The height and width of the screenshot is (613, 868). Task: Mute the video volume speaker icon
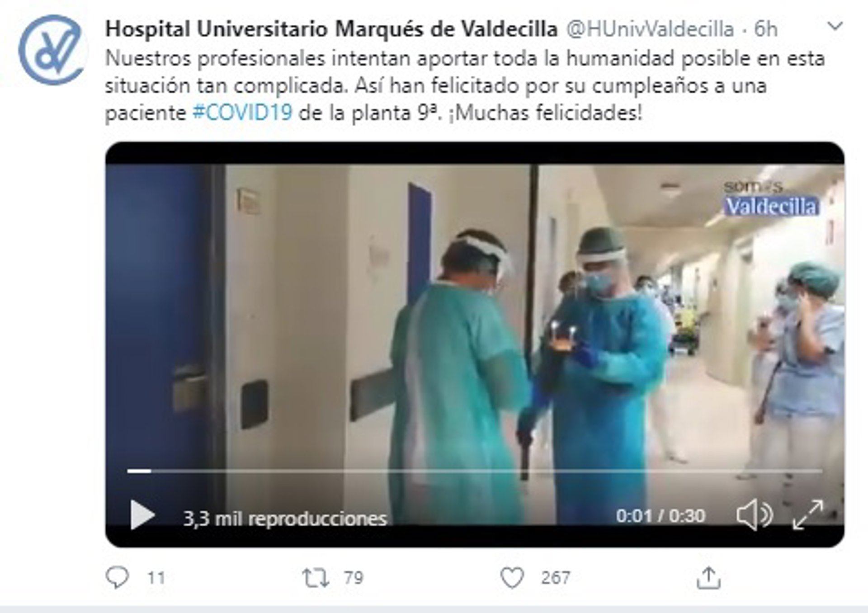click(x=754, y=515)
